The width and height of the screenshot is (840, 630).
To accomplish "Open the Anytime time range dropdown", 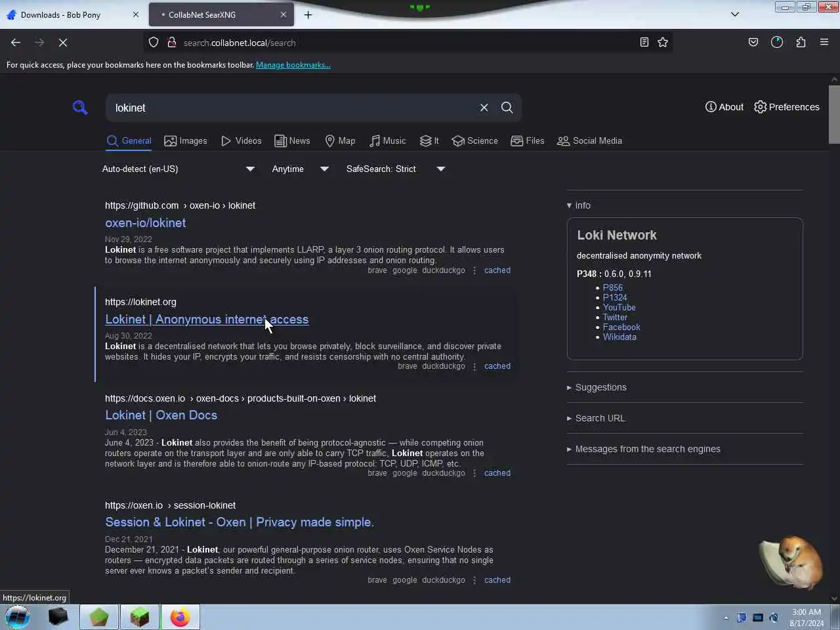I will (301, 169).
